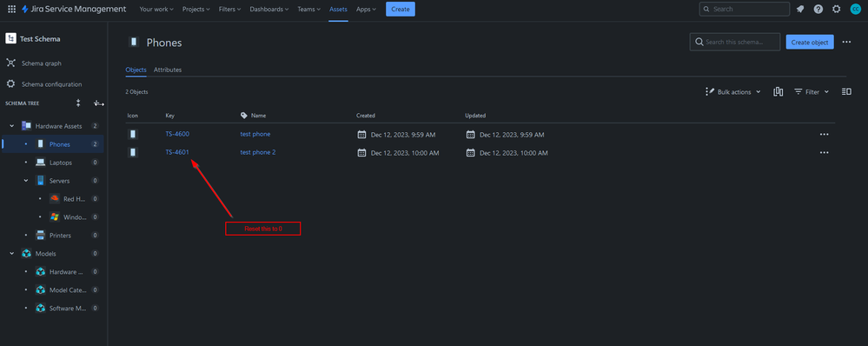The image size is (868, 346).
Task: Click the Updated column header
Action: point(475,116)
